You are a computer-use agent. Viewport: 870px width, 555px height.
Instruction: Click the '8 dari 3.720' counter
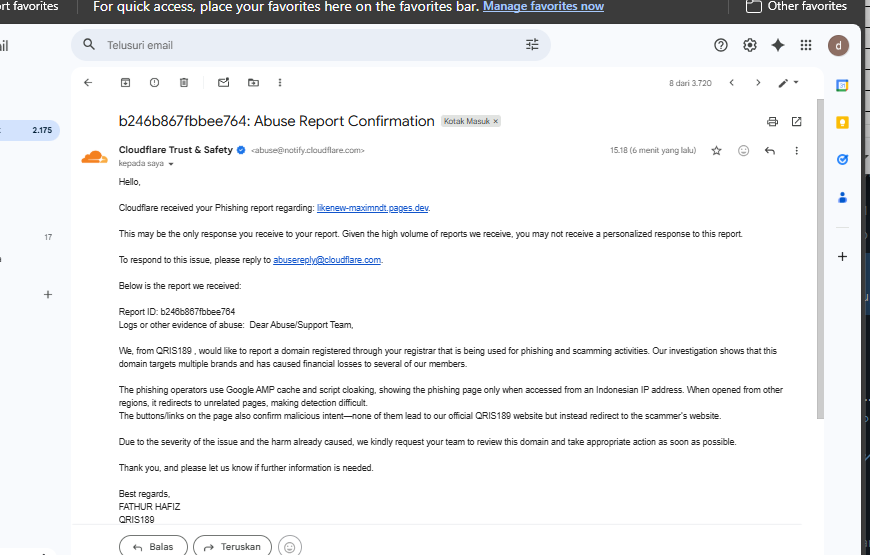[x=690, y=83]
